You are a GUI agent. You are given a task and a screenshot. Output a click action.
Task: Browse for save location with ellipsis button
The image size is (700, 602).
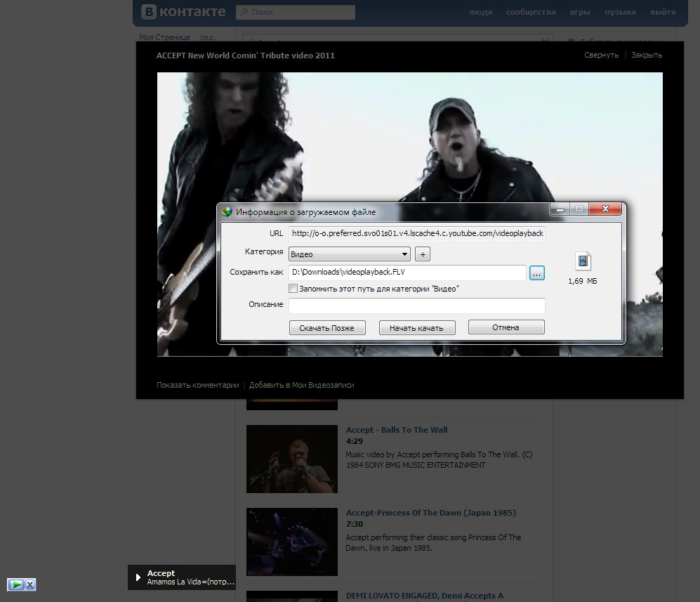click(x=536, y=273)
